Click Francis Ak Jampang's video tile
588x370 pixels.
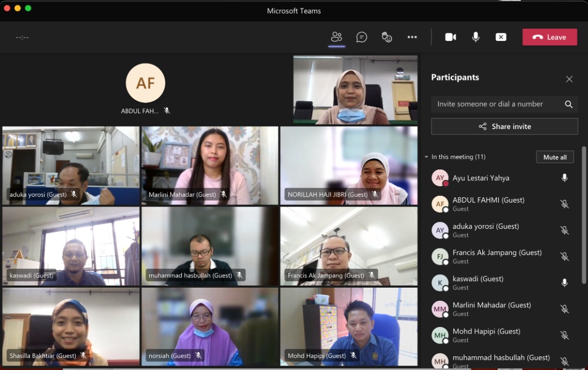tap(349, 246)
